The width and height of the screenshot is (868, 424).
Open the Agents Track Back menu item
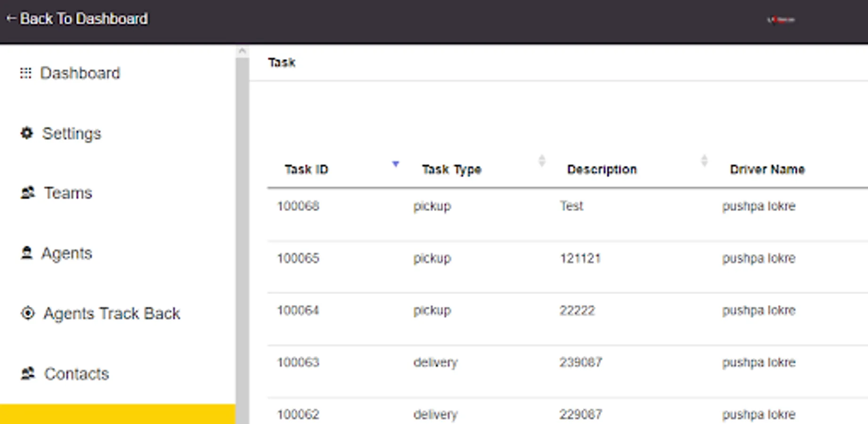[112, 313]
